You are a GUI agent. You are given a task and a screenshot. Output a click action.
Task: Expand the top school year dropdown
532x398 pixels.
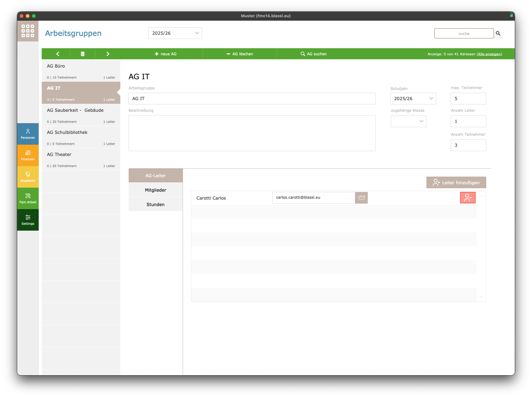point(175,33)
